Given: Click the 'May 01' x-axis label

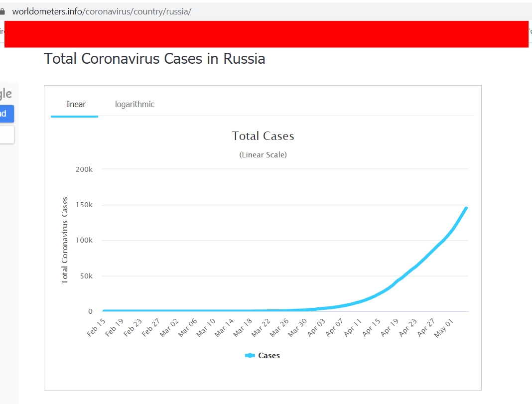Looking at the screenshot, I should pyautogui.click(x=444, y=328).
